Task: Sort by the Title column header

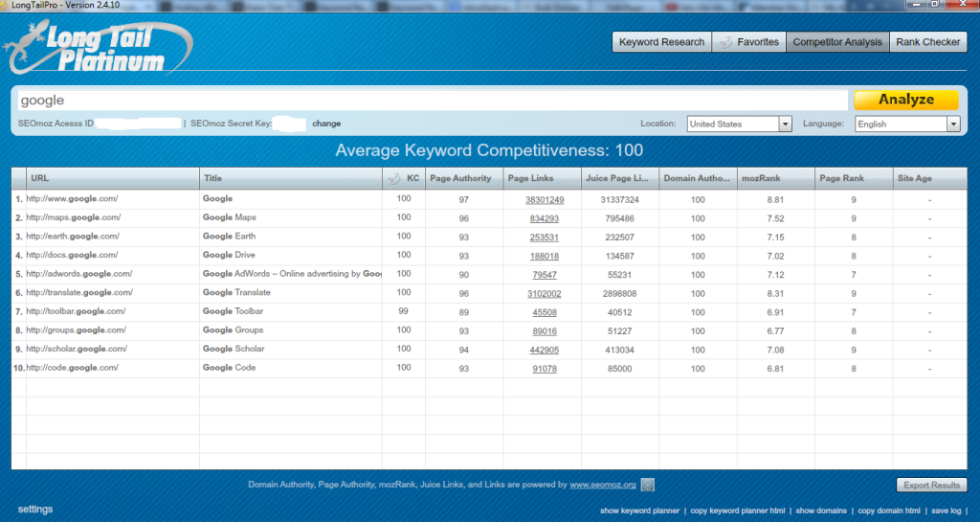Action: [x=291, y=178]
